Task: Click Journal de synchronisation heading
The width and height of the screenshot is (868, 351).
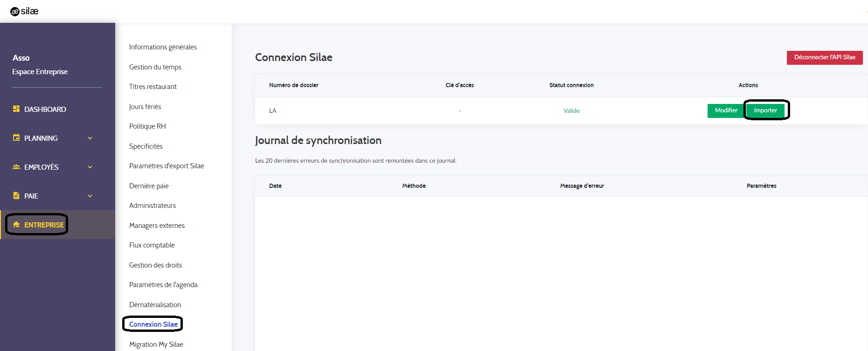Action: tap(318, 140)
